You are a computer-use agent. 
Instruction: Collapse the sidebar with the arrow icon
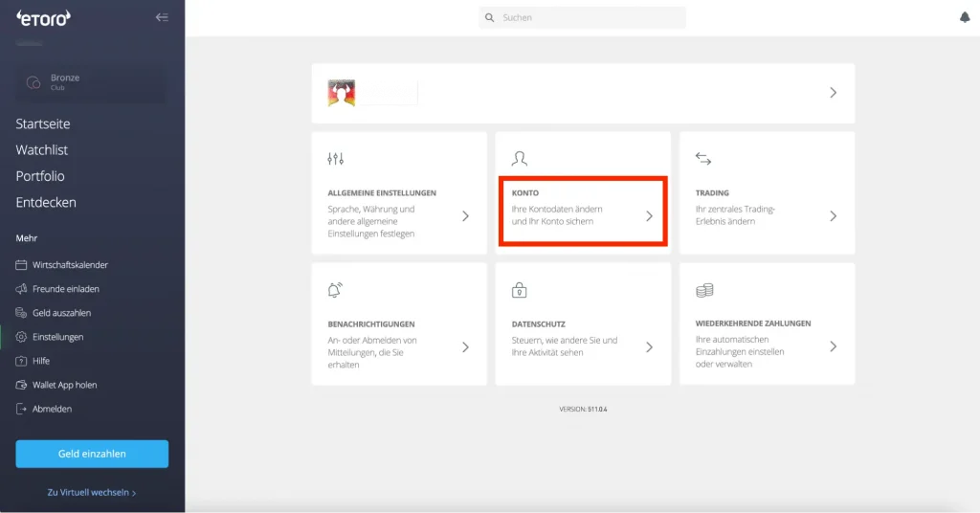(x=162, y=17)
